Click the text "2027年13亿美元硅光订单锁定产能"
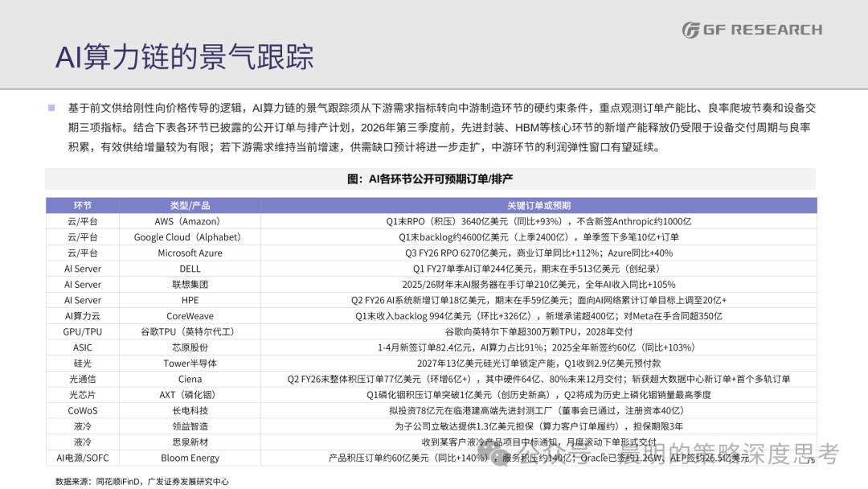 [x=487, y=364]
